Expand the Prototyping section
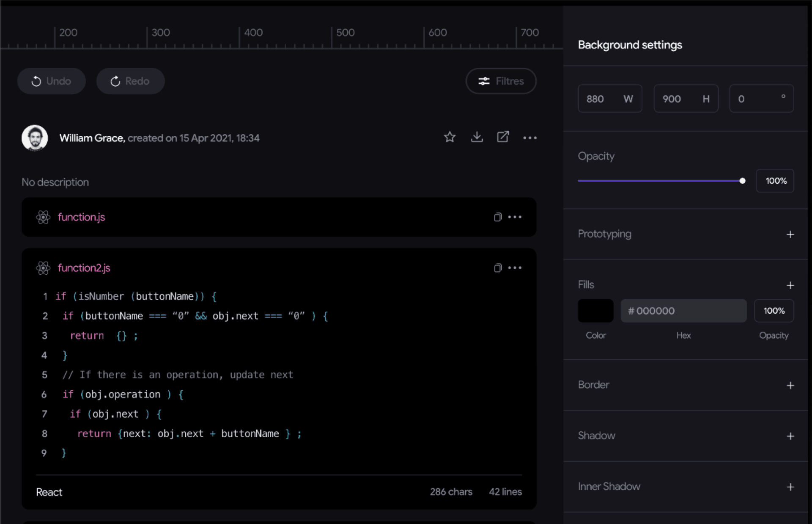 coord(790,233)
